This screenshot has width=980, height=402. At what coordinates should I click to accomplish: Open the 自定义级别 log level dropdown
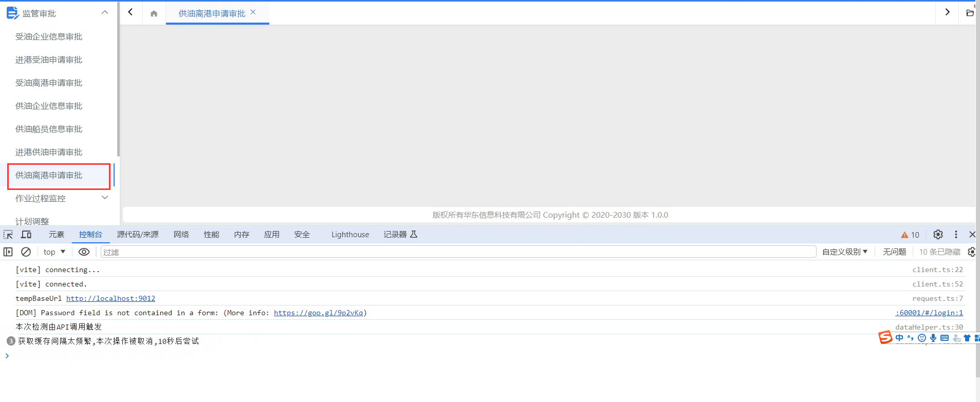[x=845, y=252]
